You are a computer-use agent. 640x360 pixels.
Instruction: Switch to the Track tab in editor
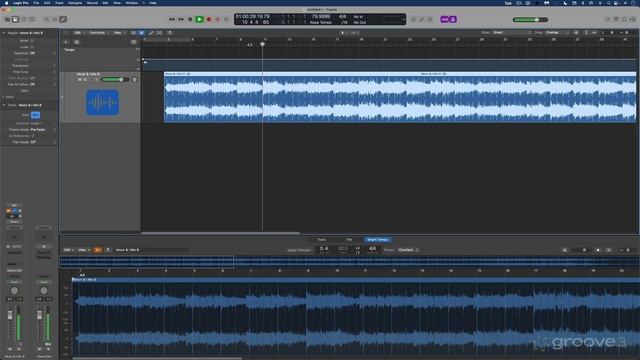tap(322, 240)
